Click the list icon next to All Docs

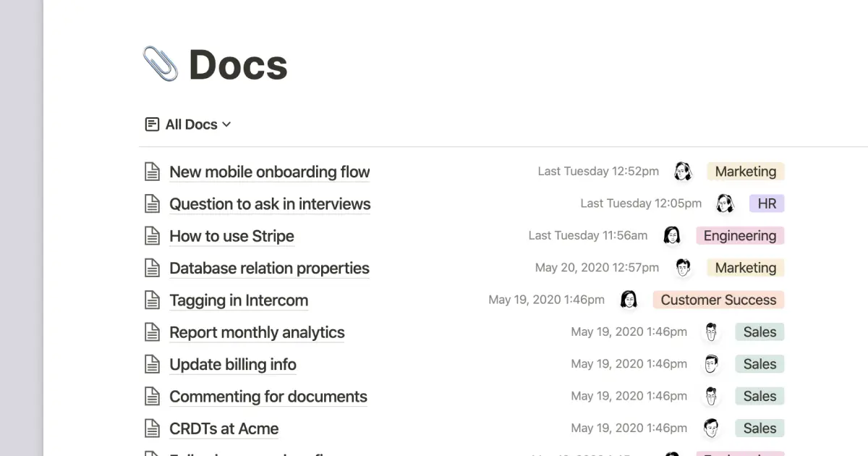[x=152, y=124]
